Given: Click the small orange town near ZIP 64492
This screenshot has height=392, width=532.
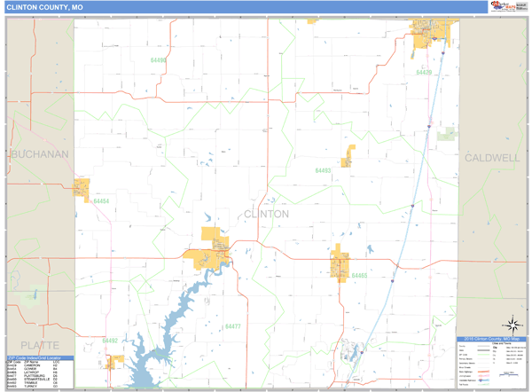Looking at the screenshot, I should (115, 361).
